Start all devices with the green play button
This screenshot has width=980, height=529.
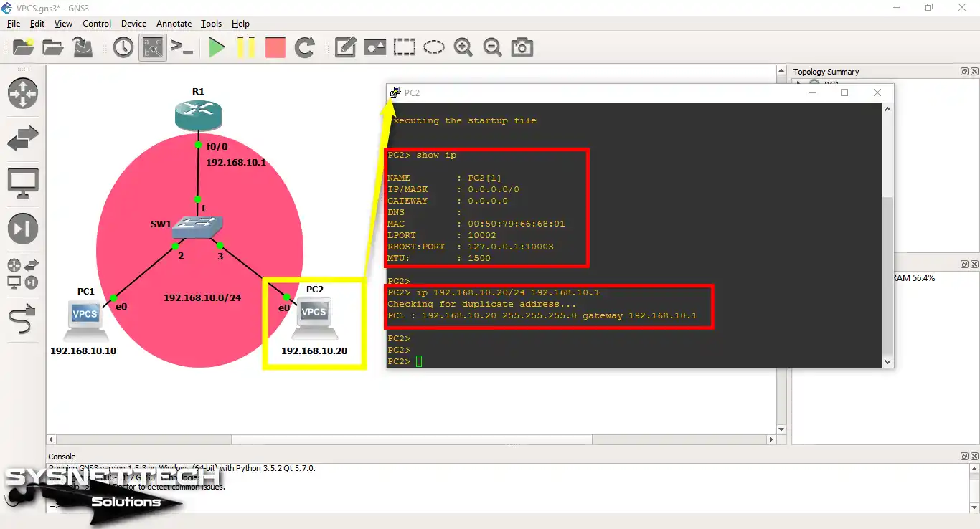click(216, 47)
